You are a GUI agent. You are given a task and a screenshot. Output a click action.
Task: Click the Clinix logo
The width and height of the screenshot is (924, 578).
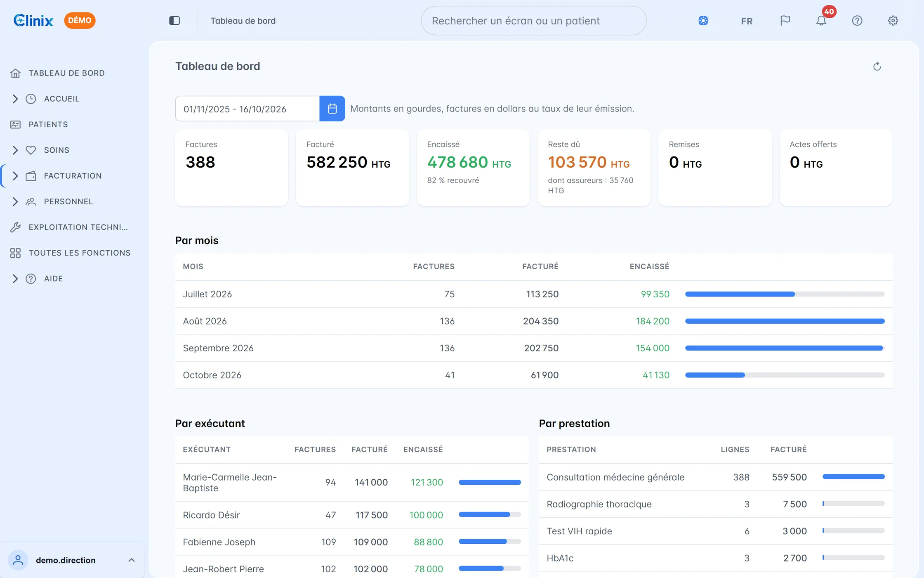pos(33,21)
